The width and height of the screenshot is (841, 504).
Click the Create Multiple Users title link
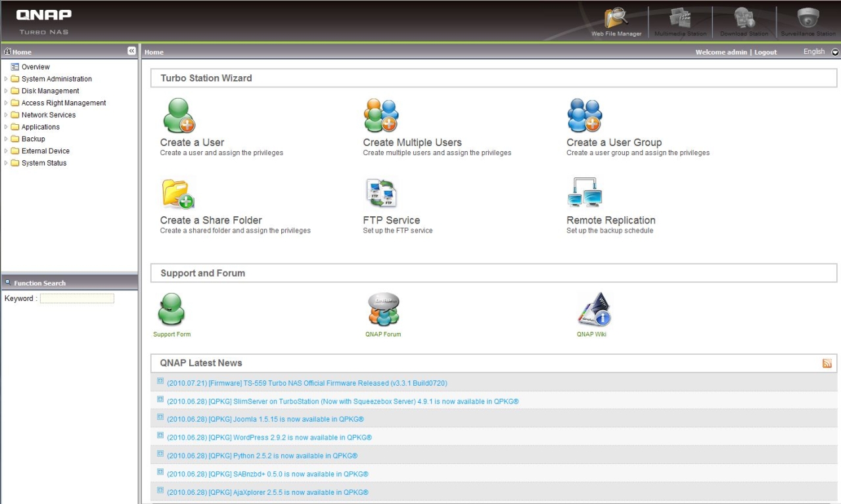[x=413, y=143]
